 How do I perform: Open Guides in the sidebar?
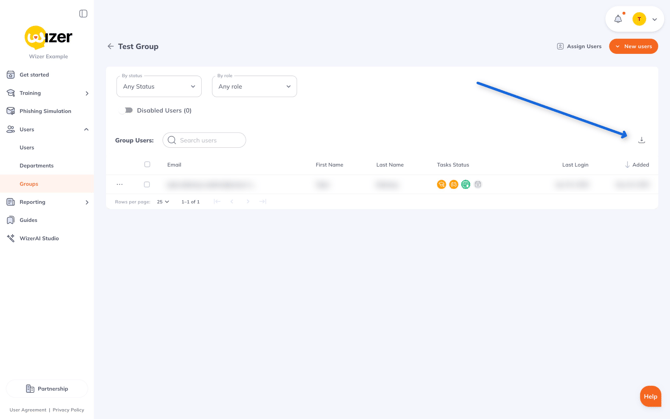point(47,220)
